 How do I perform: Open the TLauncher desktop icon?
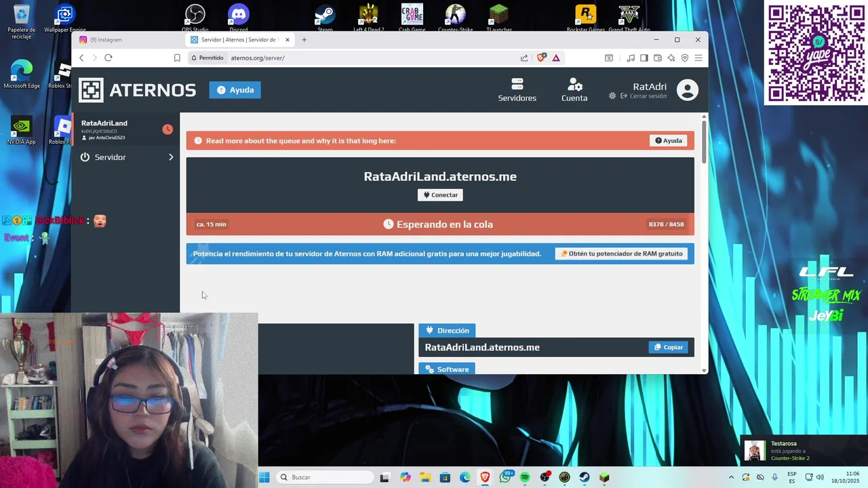499,18
